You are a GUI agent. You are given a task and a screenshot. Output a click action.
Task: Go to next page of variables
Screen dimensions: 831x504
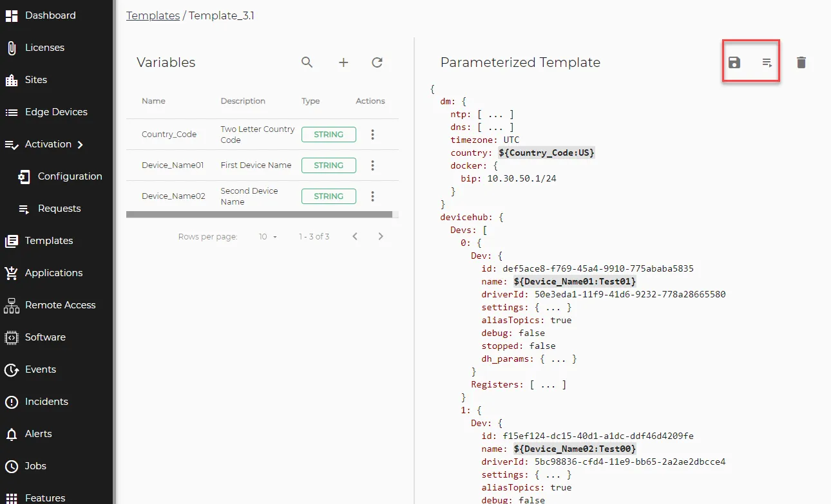(381, 236)
